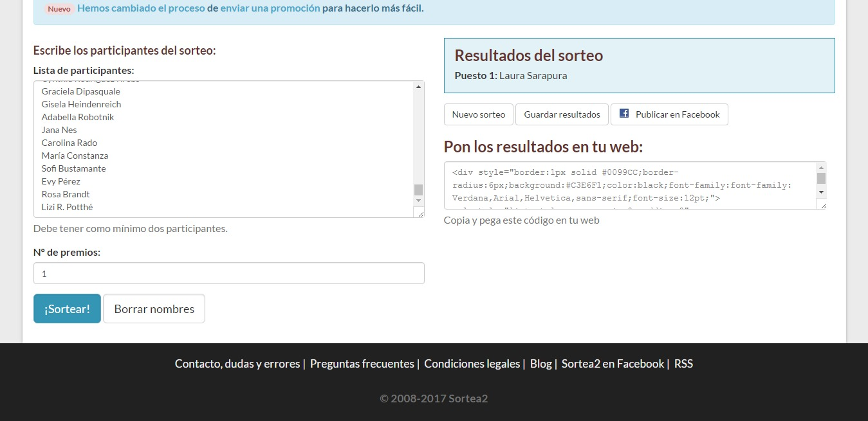The image size is (868, 421).
Task: Click Borrar nombres button
Action: click(x=154, y=309)
